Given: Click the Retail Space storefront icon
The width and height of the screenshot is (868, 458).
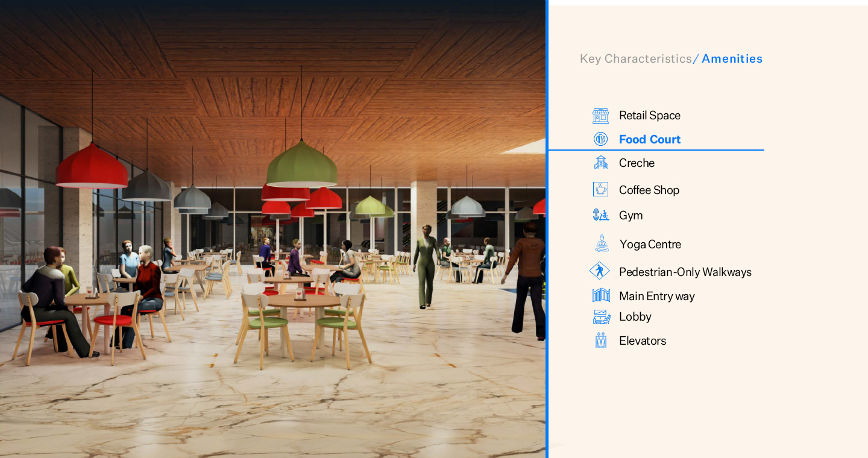Looking at the screenshot, I should point(600,116).
